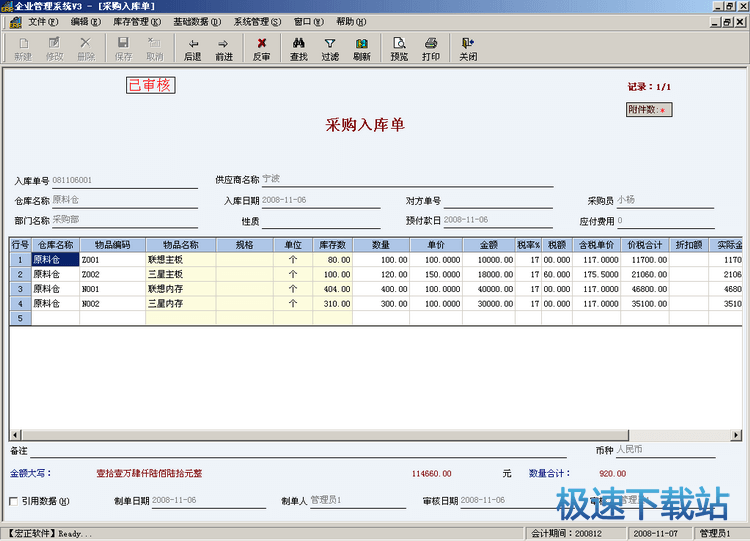Click the 制单人 field showing 管理员1
Screen dimensions: 750x541
click(358, 500)
